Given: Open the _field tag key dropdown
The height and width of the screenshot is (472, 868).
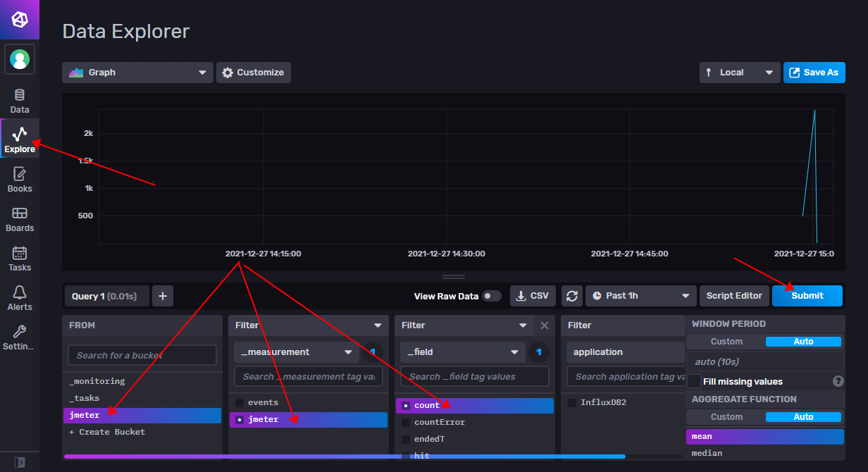Looking at the screenshot, I should [464, 352].
